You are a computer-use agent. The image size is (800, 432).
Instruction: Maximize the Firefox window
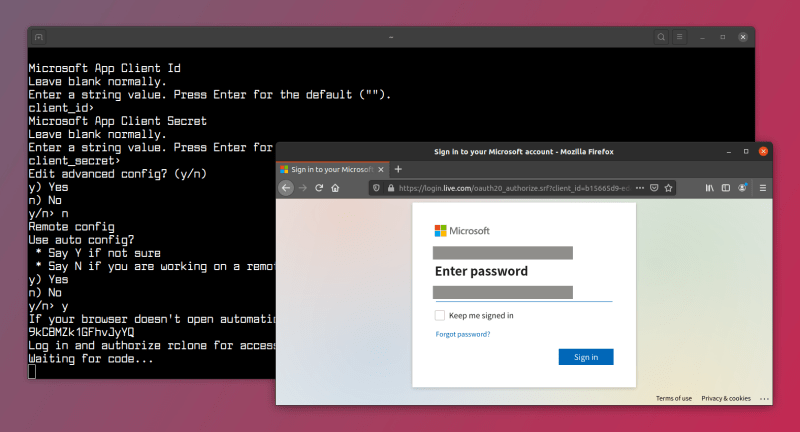[746, 151]
